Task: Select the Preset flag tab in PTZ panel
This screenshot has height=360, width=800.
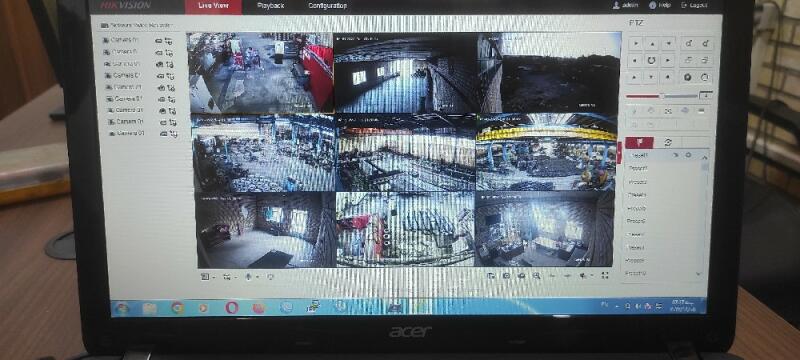Action: click(x=638, y=143)
